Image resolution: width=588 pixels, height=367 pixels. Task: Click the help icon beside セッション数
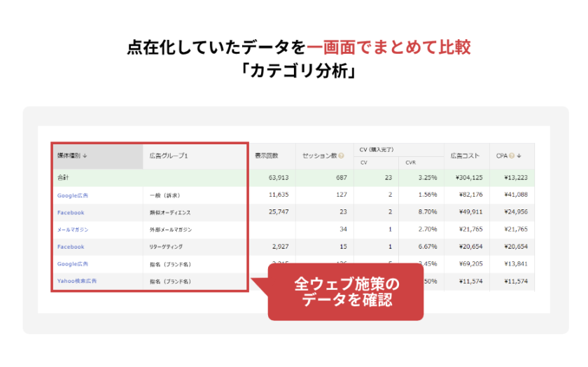[x=341, y=155]
